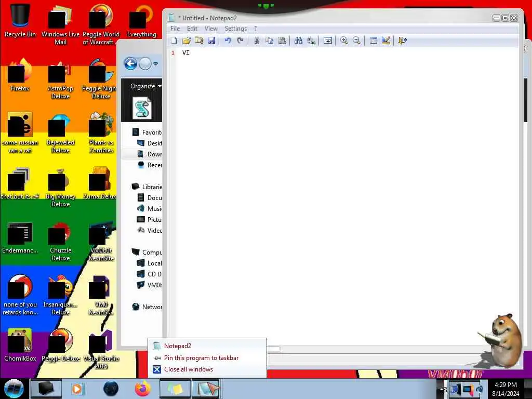Viewport: 532px width, 399px height.
Task: Cut selection with the scissors icon
Action: [x=257, y=41]
